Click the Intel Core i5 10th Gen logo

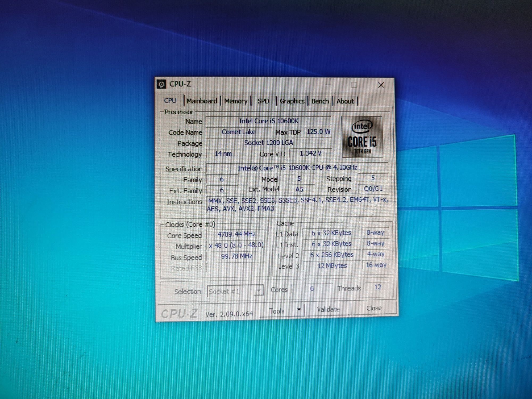point(362,137)
